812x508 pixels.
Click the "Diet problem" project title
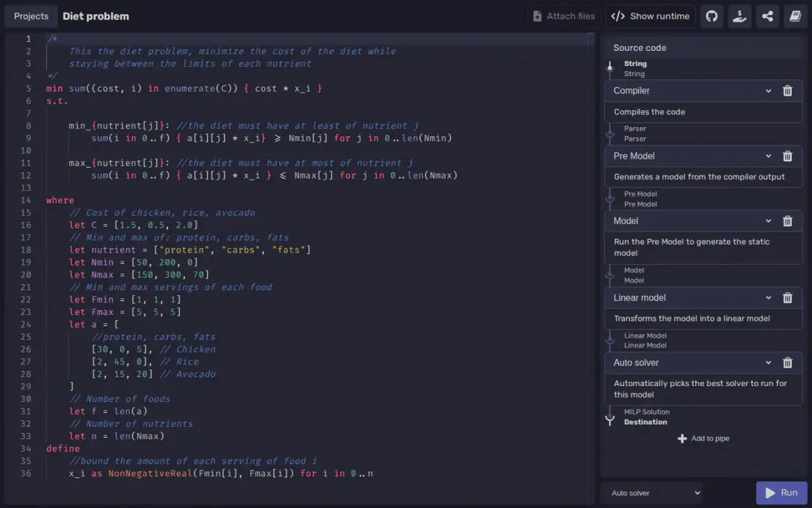(96, 17)
